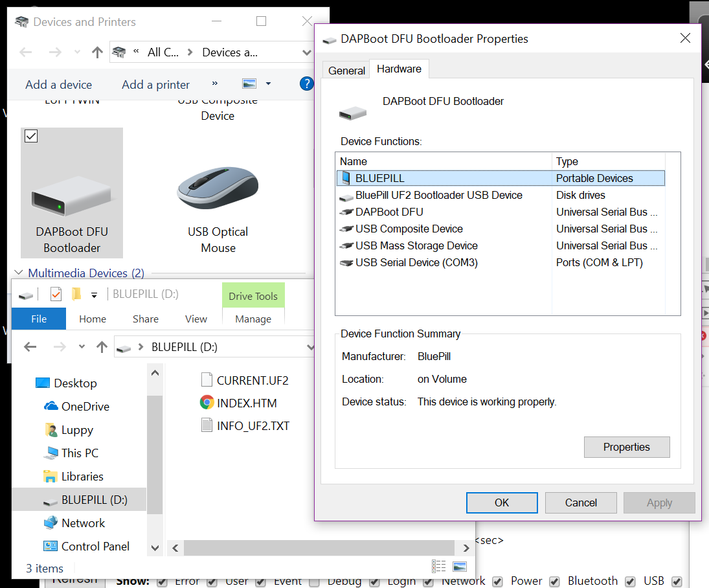Toggle the Power checkbox in Show filters
The image size is (709, 588).
click(497, 582)
